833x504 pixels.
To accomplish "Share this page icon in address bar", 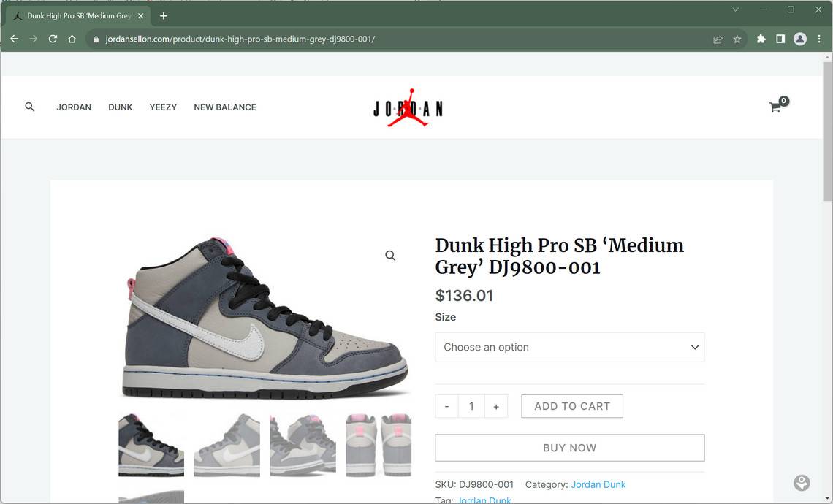I will (718, 39).
